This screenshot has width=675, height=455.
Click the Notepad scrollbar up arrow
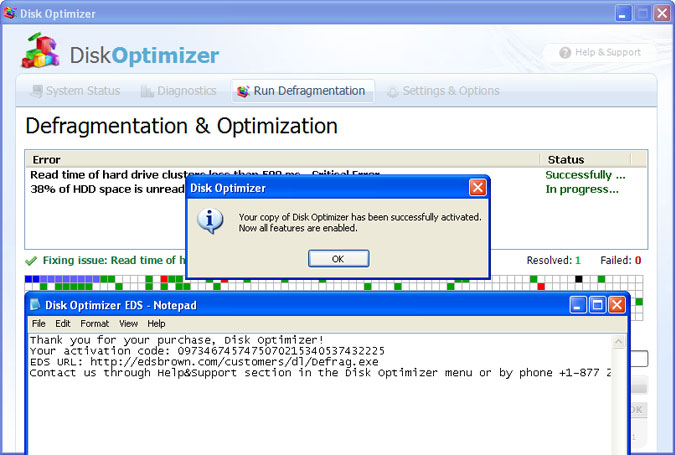tap(619, 342)
